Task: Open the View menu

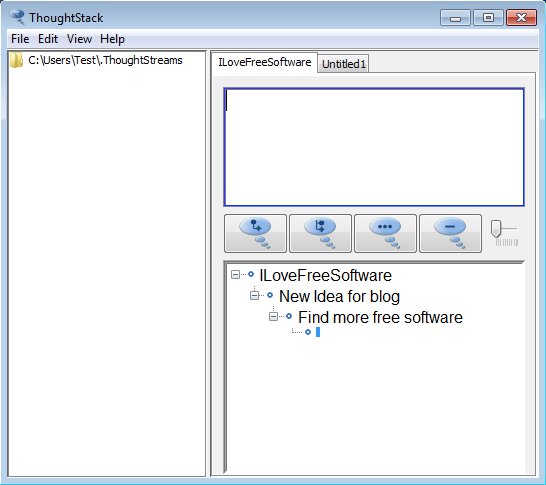Action: tap(79, 39)
